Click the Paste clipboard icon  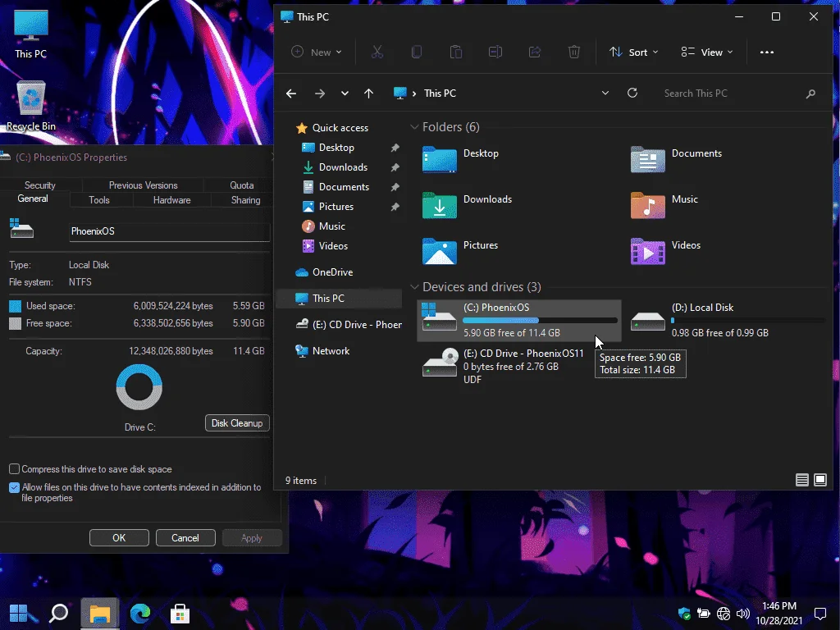[456, 52]
